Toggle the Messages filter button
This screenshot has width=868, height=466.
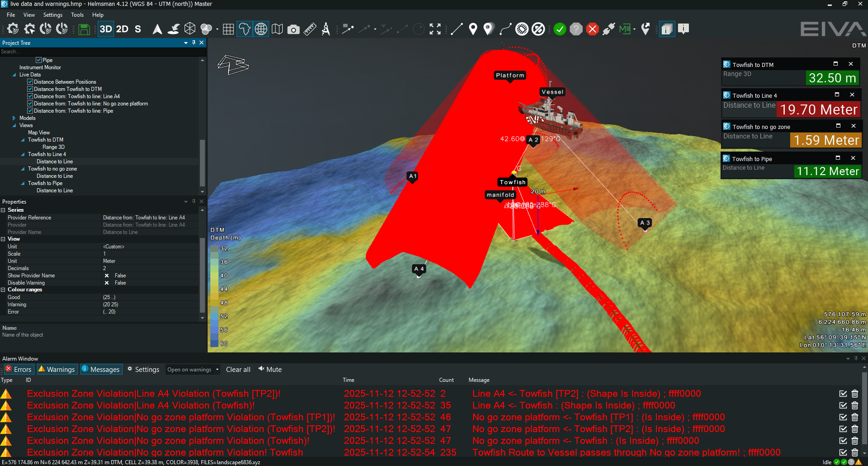click(x=100, y=369)
